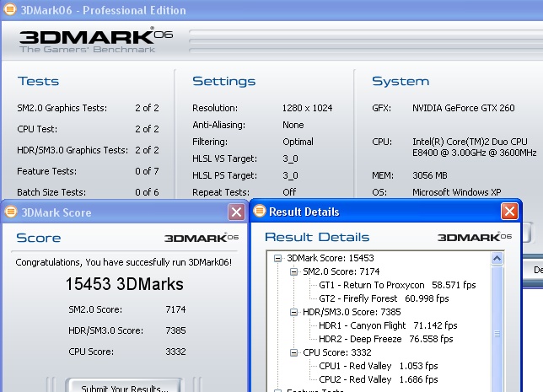The height and width of the screenshot is (392, 543).
Task: Click resolution value '1280 x 1024'
Action: (307, 108)
